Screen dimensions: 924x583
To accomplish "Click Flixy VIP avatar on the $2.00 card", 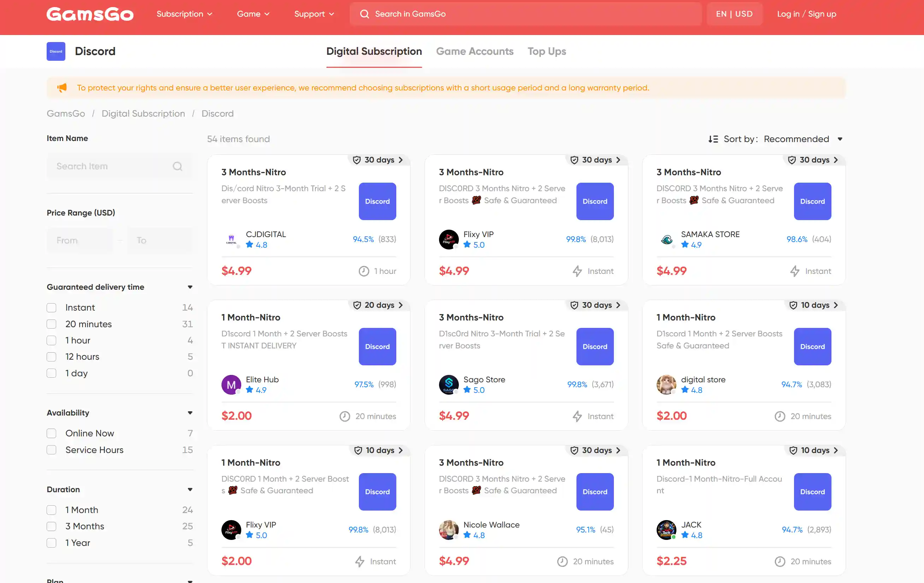I will point(231,530).
